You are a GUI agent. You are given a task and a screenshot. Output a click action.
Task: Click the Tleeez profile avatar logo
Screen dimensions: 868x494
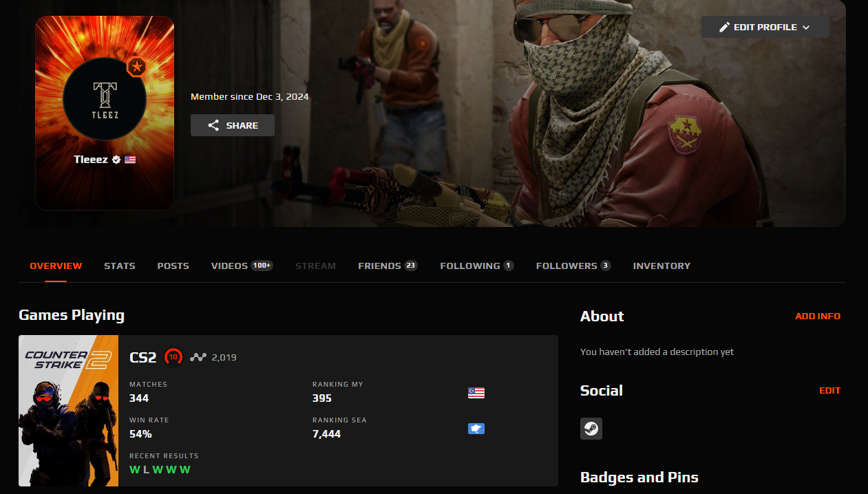(105, 99)
